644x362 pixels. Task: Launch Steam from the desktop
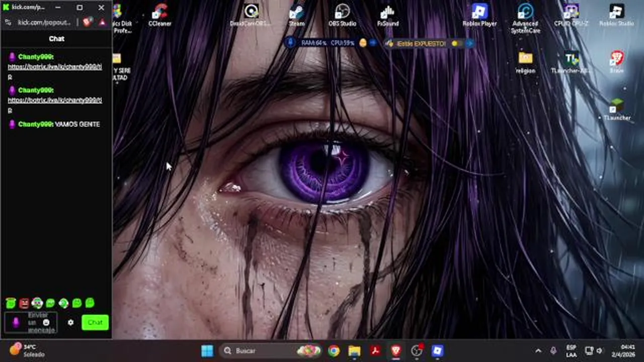pyautogui.click(x=297, y=15)
